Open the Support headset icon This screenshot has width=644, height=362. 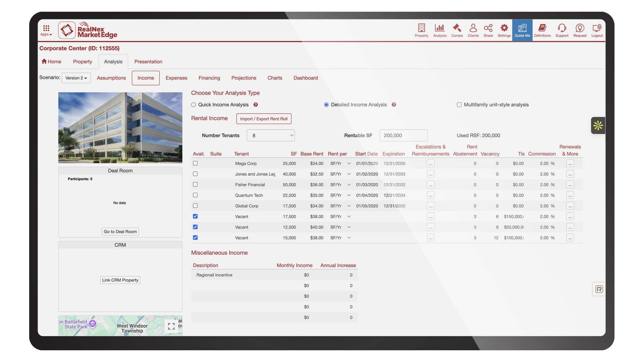562,30
